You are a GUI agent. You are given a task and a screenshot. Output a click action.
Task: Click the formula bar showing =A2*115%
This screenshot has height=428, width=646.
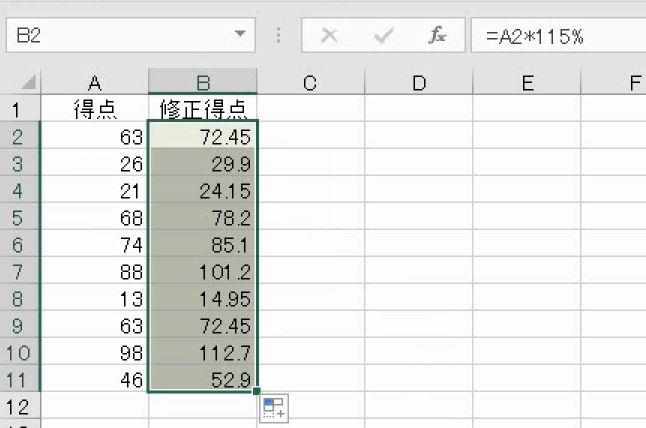559,35
